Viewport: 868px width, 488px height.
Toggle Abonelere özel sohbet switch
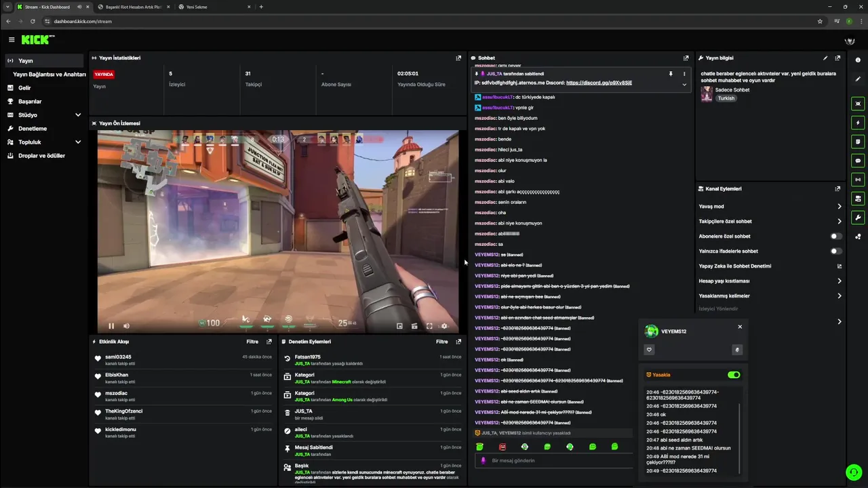tap(836, 236)
